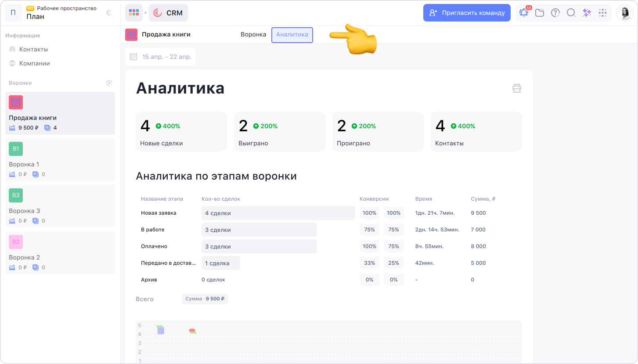Screen dimensions: 638x364
Task: Open the apps grid icon near avatar
Action: click(x=602, y=13)
